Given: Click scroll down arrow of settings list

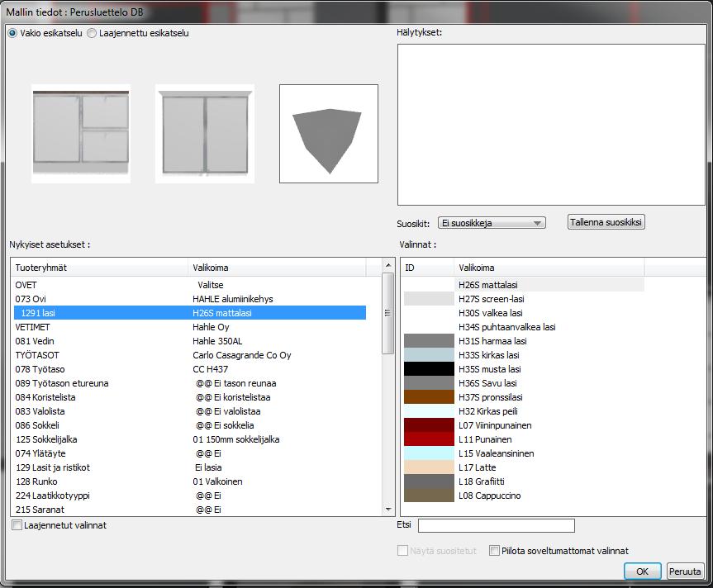Looking at the screenshot, I should click(x=387, y=510).
